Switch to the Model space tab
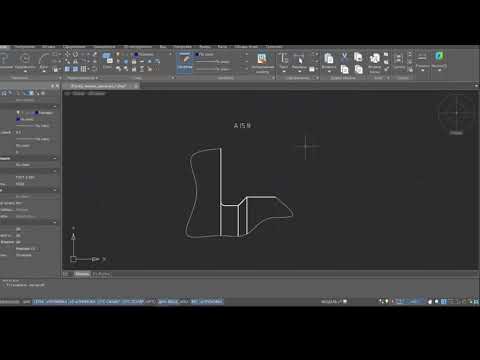The height and width of the screenshot is (360, 480). (x=82, y=274)
